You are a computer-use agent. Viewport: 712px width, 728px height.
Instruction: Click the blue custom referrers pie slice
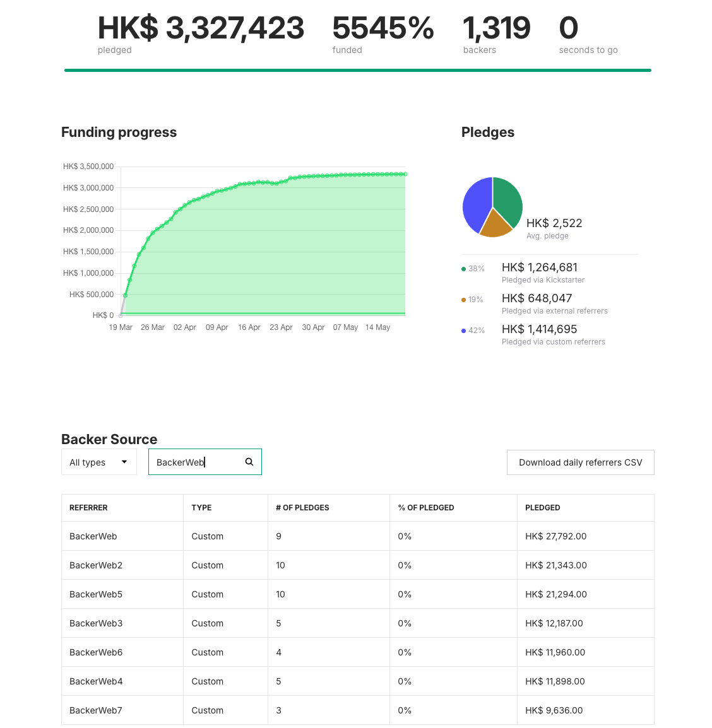477,203
